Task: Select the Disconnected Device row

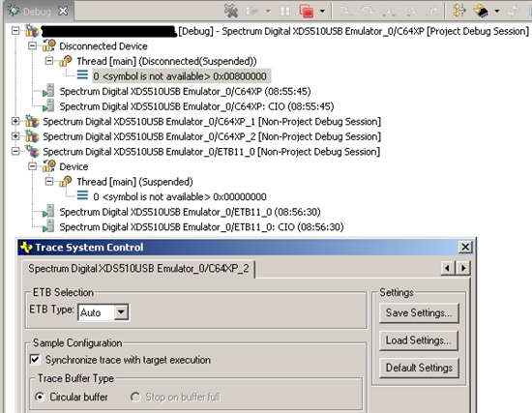Action: click(x=103, y=46)
